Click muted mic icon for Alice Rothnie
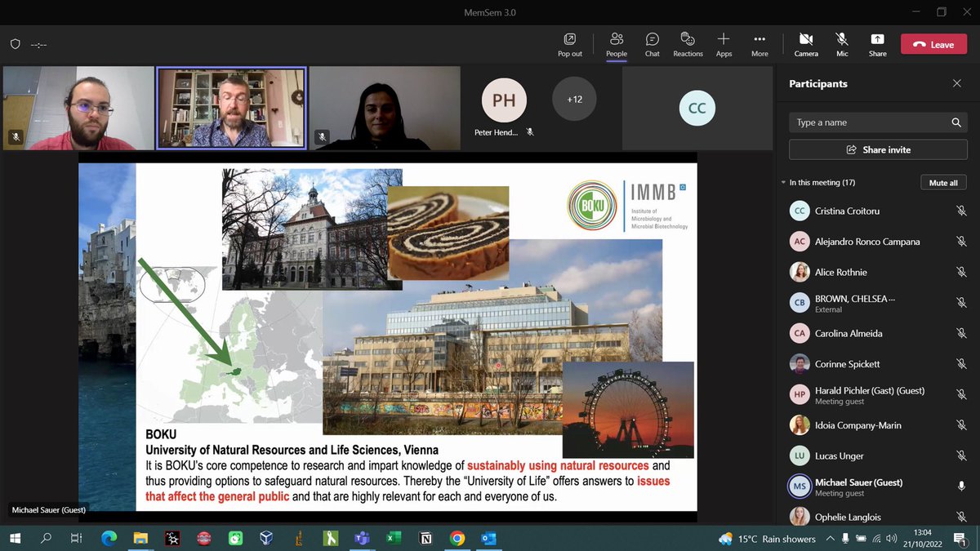This screenshot has height=551, width=980. tap(961, 272)
